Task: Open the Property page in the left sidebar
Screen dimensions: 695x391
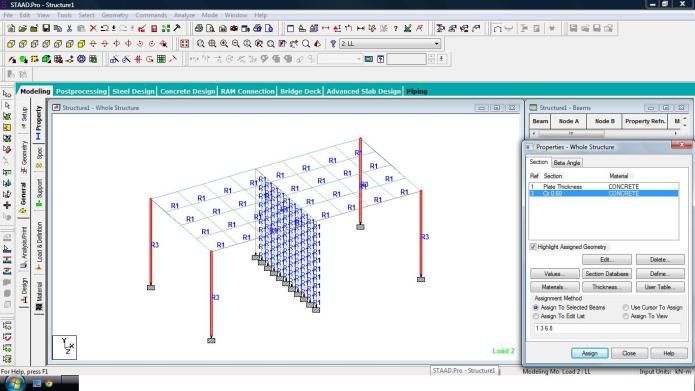Action: coord(39,123)
